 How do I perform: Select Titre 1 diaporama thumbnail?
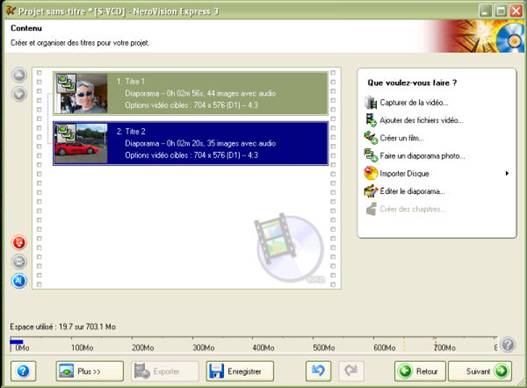pos(81,93)
